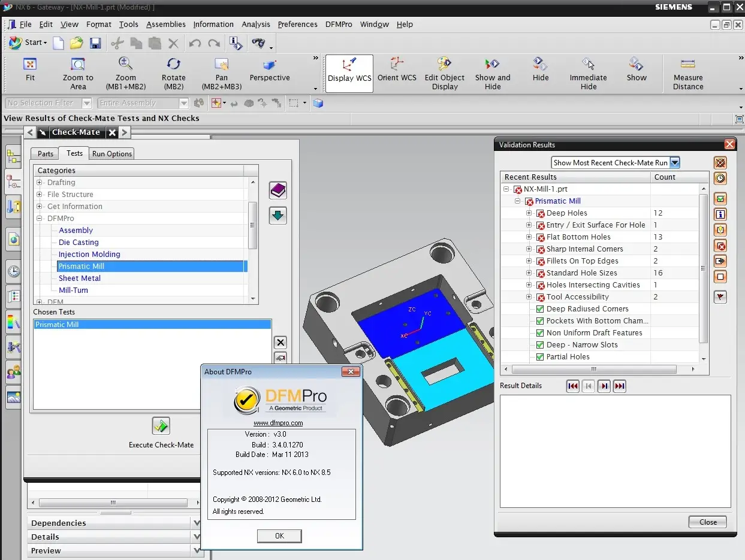Remove chosen test with X icon

[x=280, y=343]
